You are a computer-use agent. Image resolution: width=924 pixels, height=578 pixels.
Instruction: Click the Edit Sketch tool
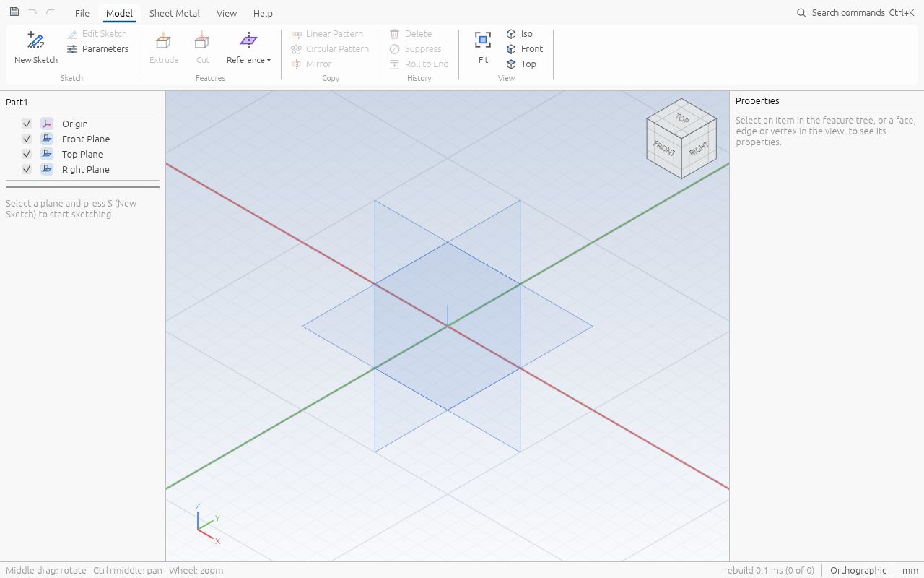point(97,34)
